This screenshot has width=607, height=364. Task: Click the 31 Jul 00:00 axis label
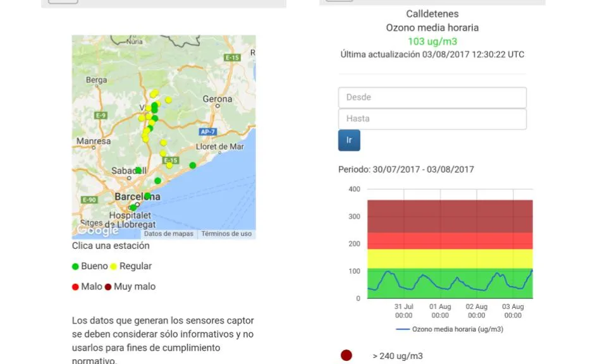tap(404, 311)
